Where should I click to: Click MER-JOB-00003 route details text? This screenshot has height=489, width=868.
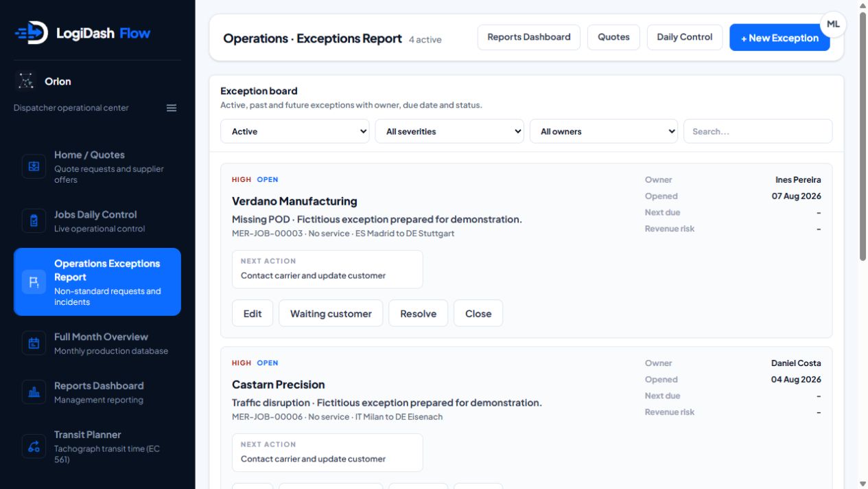pos(343,234)
